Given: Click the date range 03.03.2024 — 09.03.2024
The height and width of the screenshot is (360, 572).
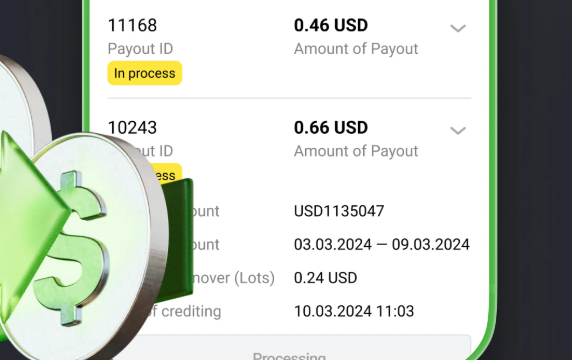Looking at the screenshot, I should tap(382, 244).
